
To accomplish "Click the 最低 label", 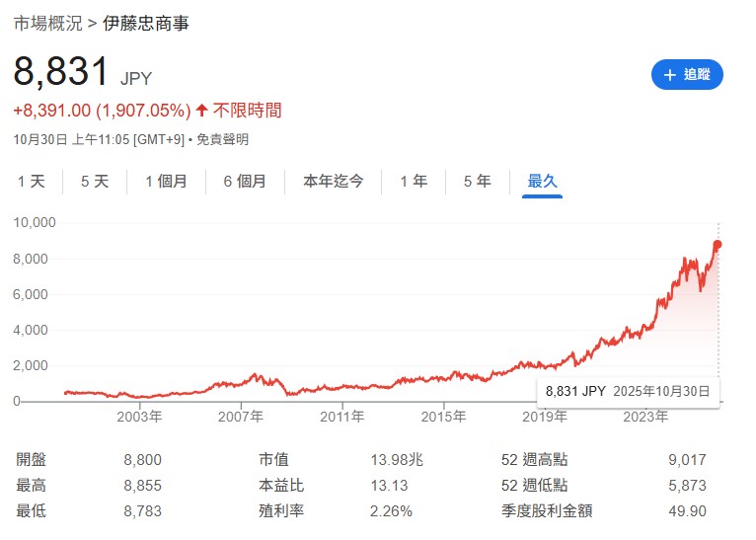I will 31,510.
